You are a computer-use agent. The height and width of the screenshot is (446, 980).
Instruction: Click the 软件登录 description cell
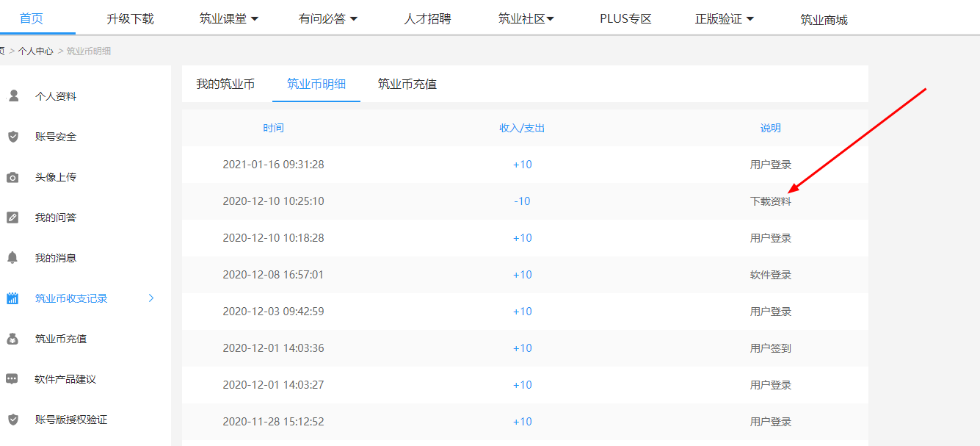(771, 275)
